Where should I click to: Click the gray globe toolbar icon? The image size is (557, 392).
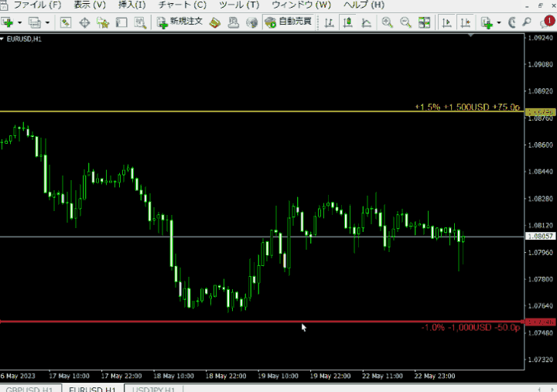(252, 22)
